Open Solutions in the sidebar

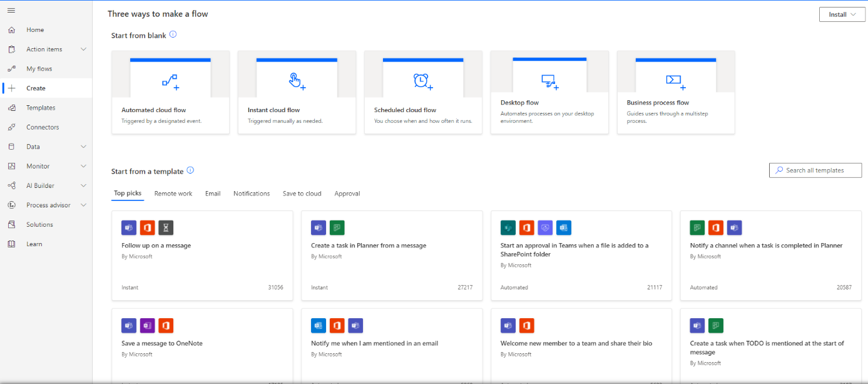(46, 224)
